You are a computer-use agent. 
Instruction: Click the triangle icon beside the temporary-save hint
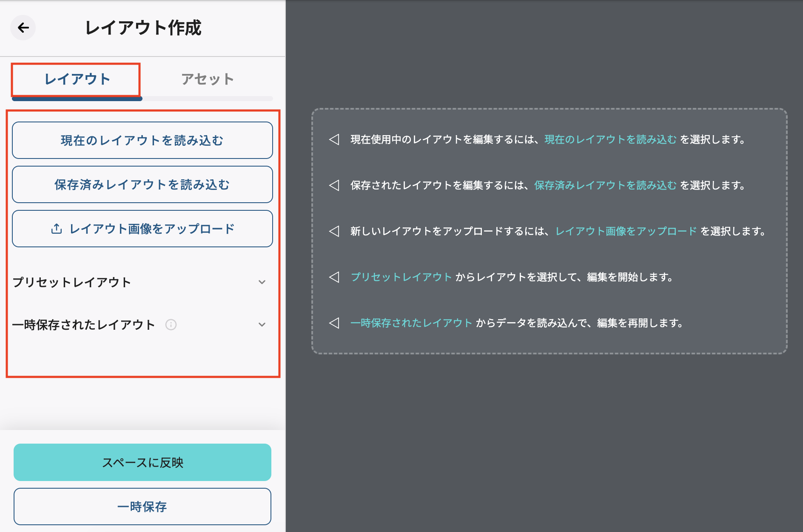334,323
